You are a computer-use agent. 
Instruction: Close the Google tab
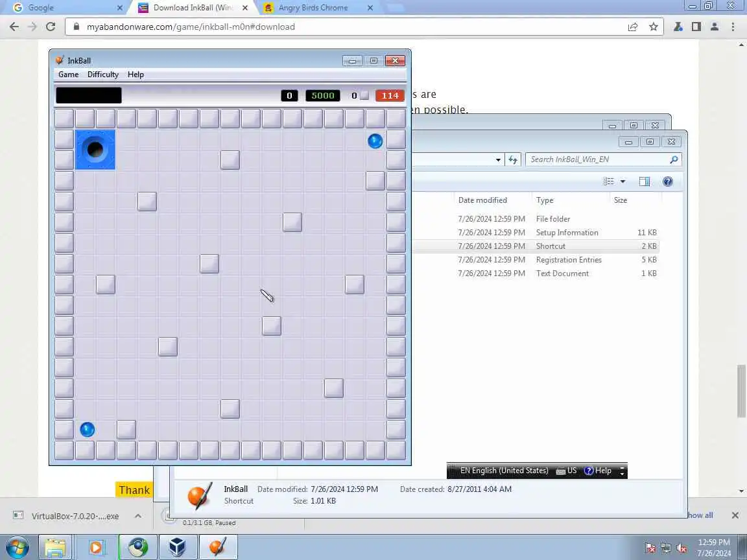pos(119,8)
